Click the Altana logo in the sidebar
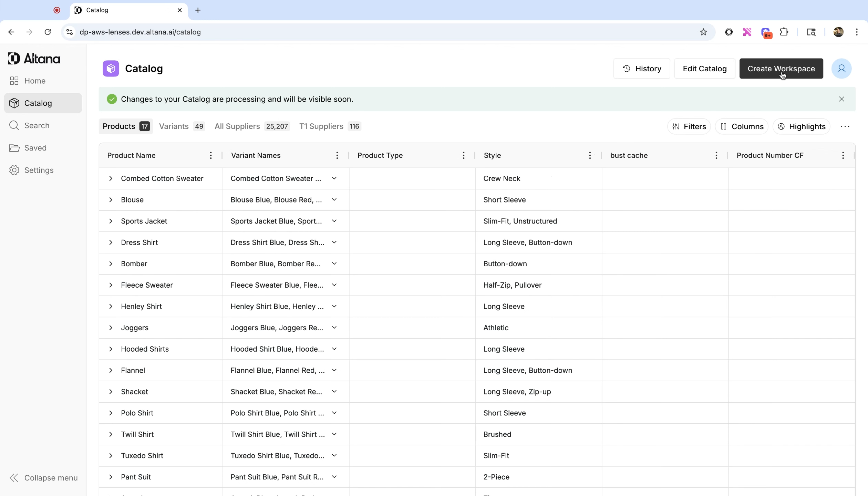868x496 pixels. click(x=34, y=59)
